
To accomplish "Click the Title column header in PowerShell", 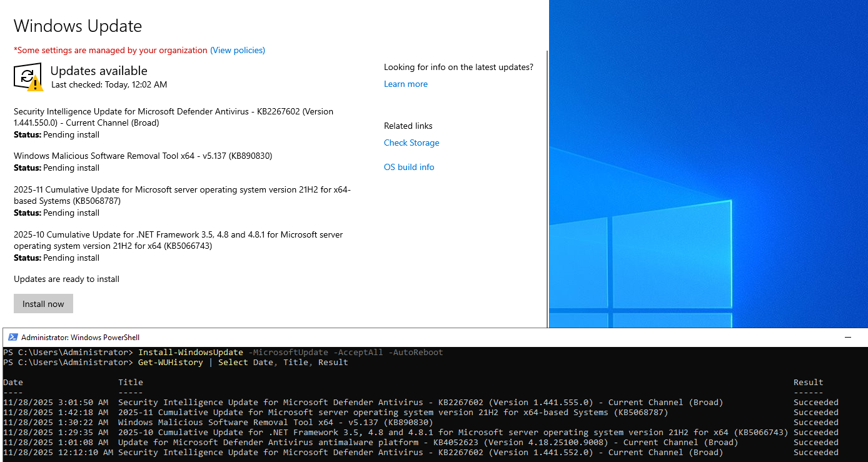I will click(131, 382).
